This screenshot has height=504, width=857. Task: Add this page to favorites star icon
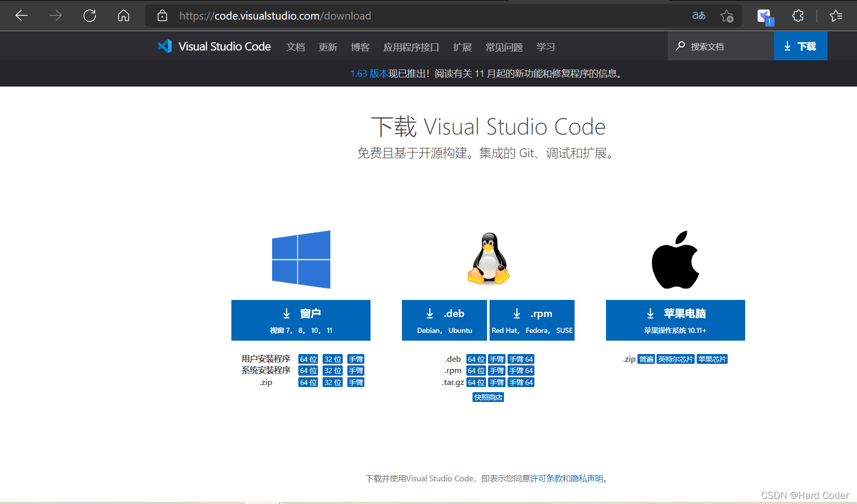tap(727, 16)
